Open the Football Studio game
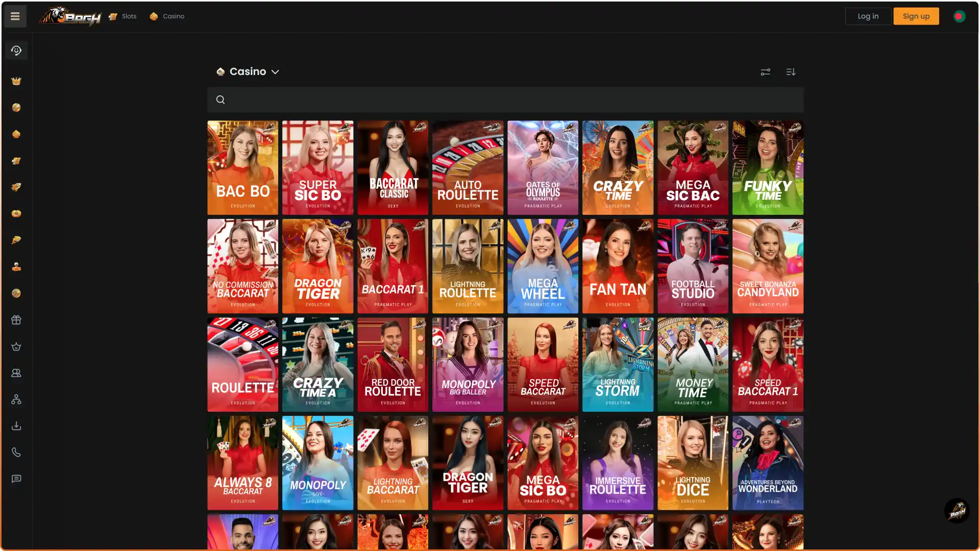 click(693, 266)
